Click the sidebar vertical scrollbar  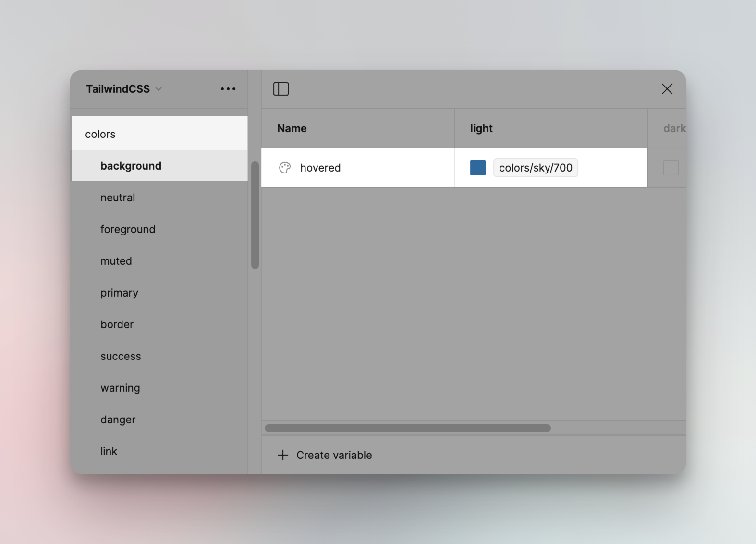click(x=255, y=215)
